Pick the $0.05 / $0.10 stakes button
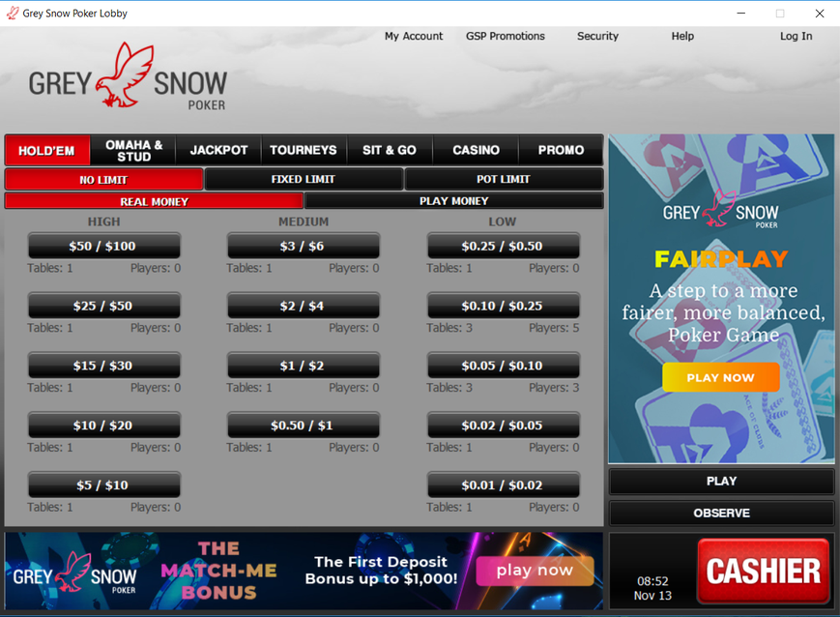Viewport: 840px width, 617px height. (503, 366)
